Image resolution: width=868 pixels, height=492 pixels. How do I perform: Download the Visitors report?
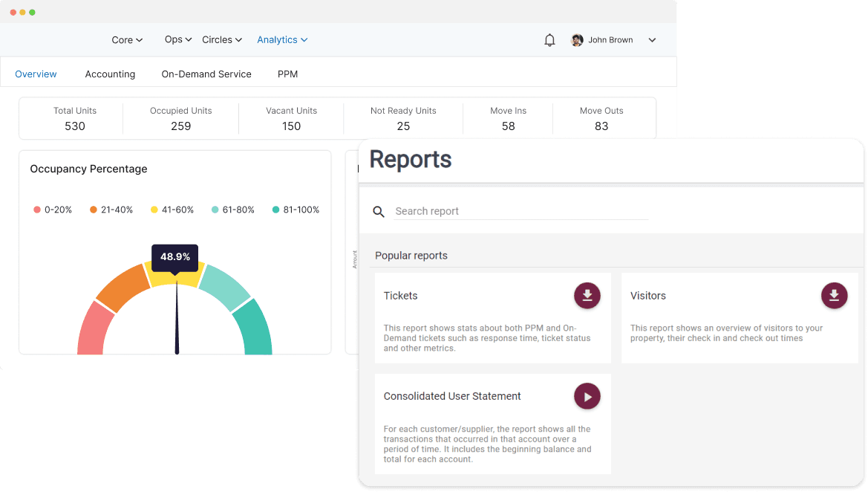pyautogui.click(x=834, y=295)
